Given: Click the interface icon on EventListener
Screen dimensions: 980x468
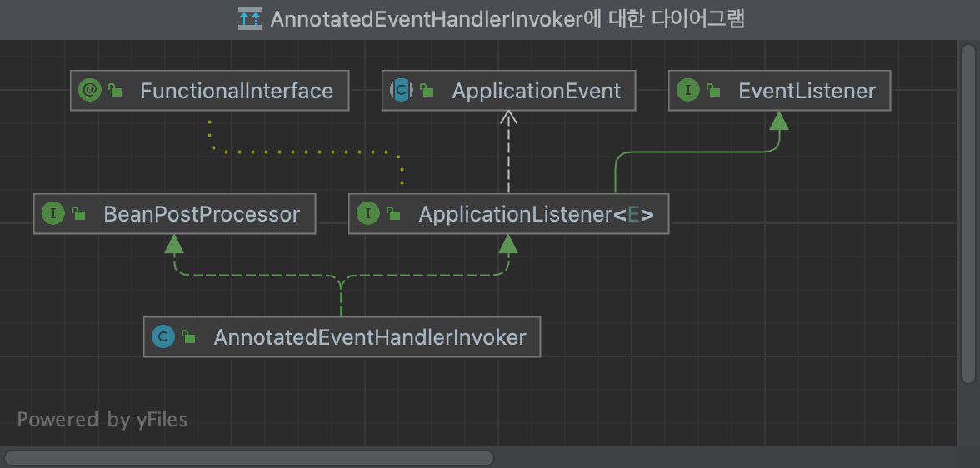Looking at the screenshot, I should (688, 91).
